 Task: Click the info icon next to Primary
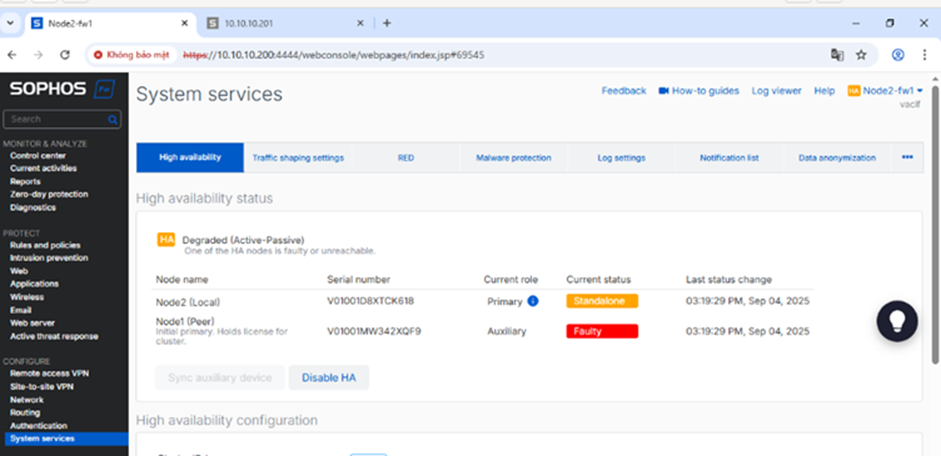tap(532, 301)
